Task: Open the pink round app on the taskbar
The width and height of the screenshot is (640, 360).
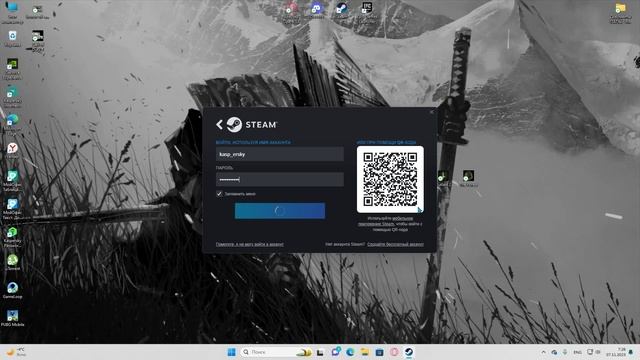Action: point(394,352)
